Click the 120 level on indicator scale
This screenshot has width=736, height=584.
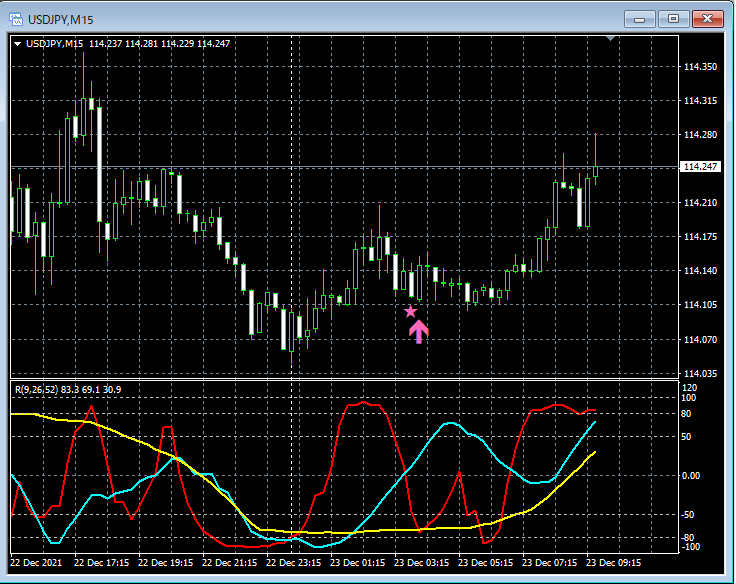tap(690, 388)
